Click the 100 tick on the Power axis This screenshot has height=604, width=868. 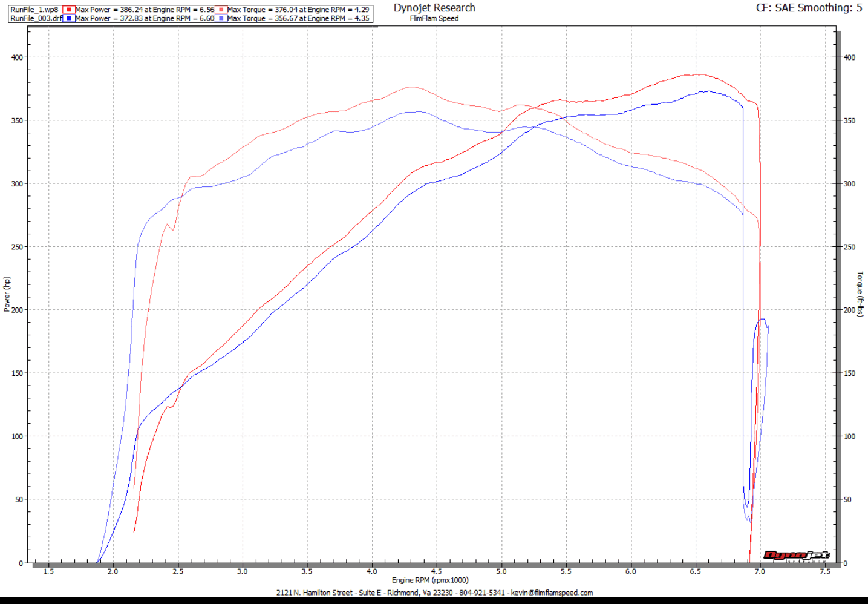17,436
